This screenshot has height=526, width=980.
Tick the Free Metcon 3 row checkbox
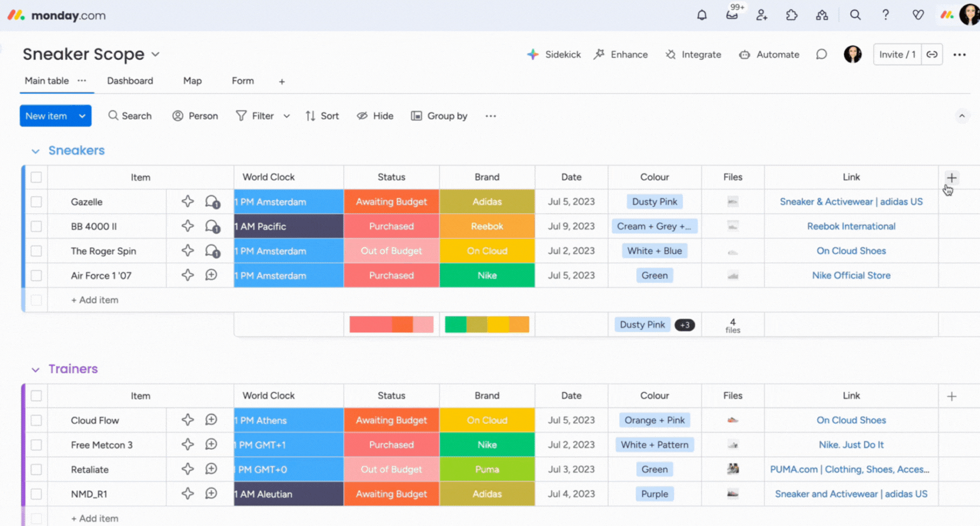[x=36, y=445]
